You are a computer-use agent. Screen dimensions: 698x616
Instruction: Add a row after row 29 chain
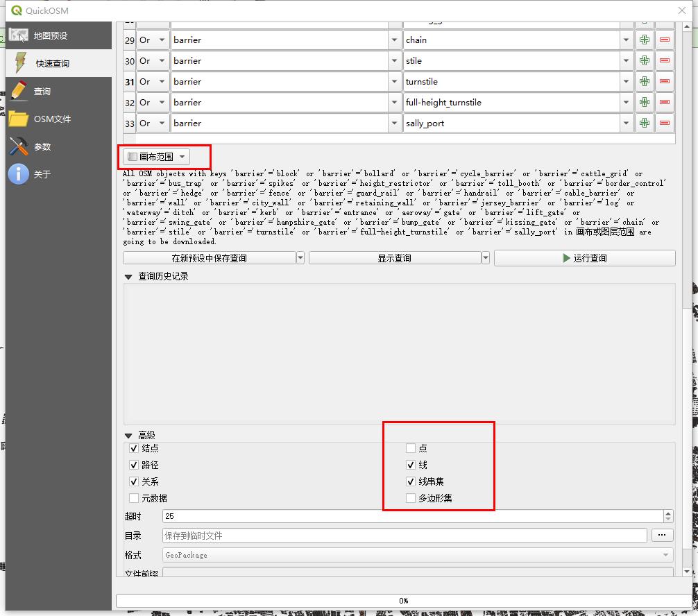pos(644,40)
